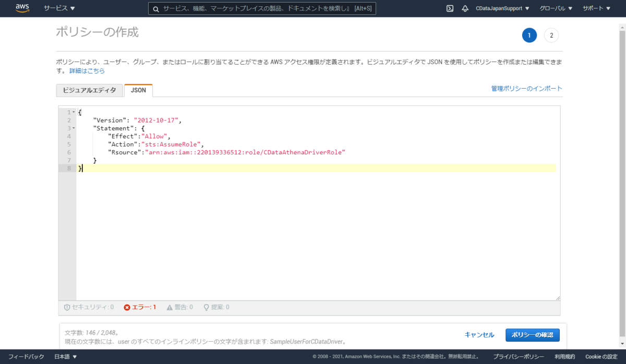Click step 1 circle indicator

(x=529, y=35)
